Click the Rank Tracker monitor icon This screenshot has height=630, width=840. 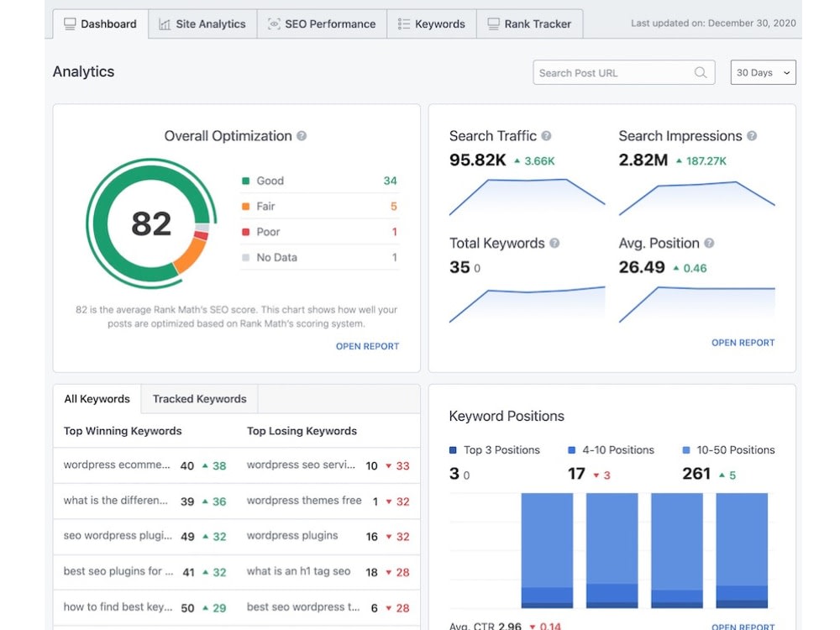click(x=493, y=24)
